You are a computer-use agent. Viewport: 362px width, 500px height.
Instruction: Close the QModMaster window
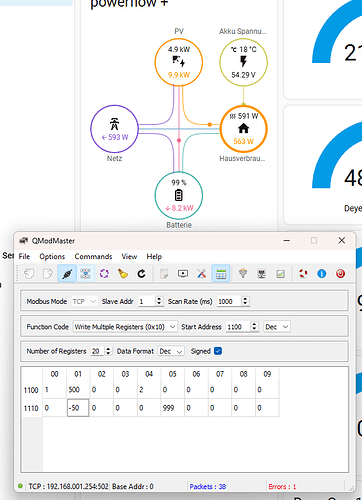[x=342, y=240]
